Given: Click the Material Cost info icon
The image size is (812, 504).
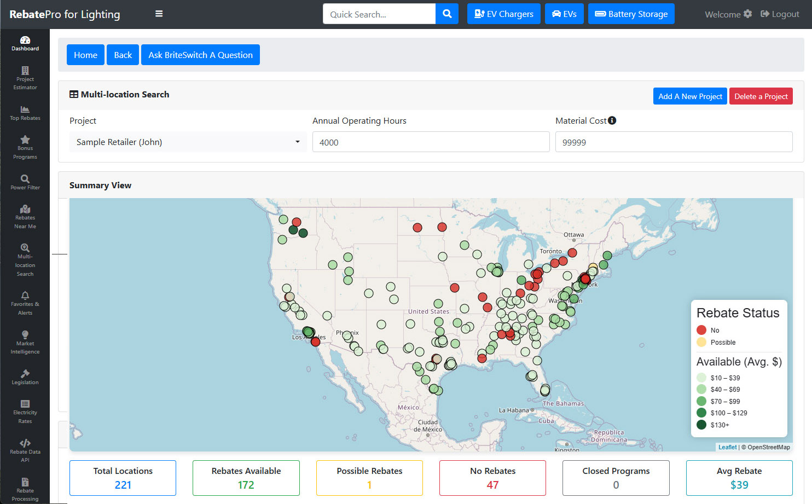Looking at the screenshot, I should pos(612,120).
